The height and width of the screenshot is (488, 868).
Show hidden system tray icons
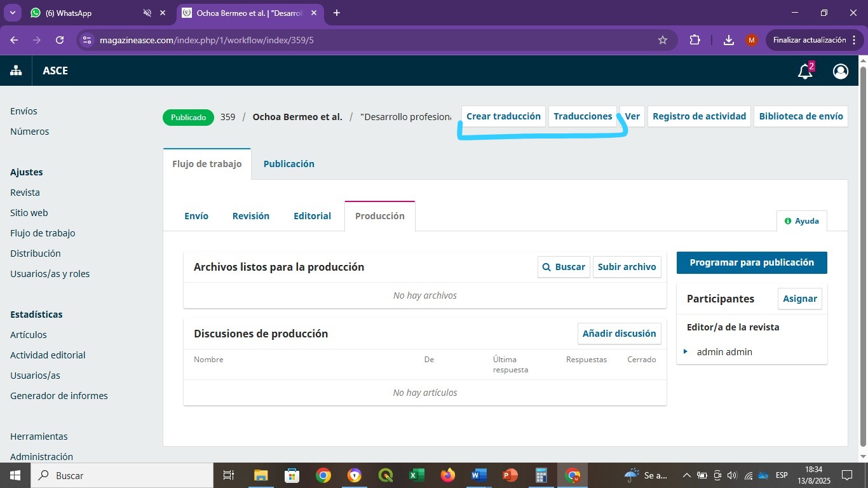pyautogui.click(x=686, y=475)
